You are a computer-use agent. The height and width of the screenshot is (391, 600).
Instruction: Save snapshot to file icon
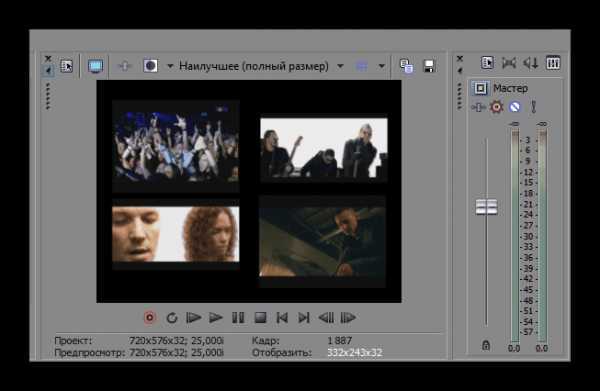coord(429,66)
